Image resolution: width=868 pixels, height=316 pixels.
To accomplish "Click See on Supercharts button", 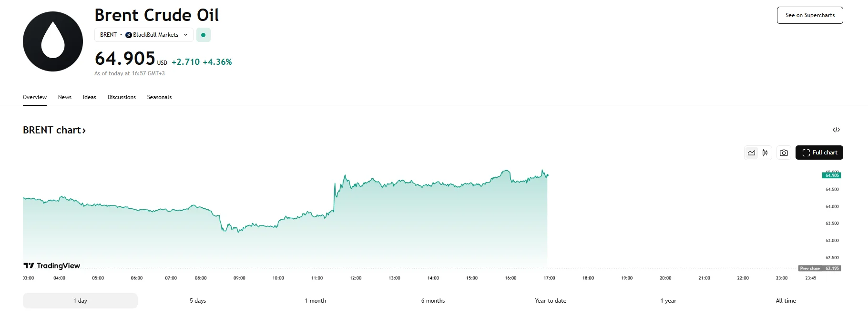I will pos(809,15).
